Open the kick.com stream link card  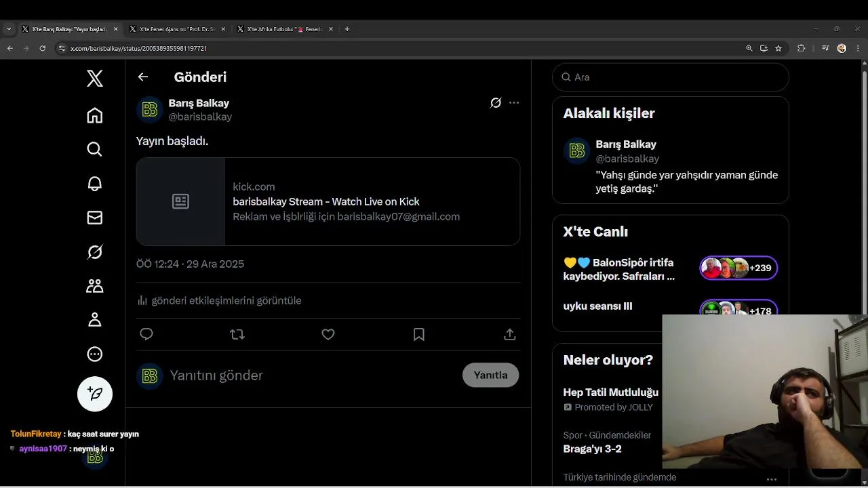tap(328, 201)
